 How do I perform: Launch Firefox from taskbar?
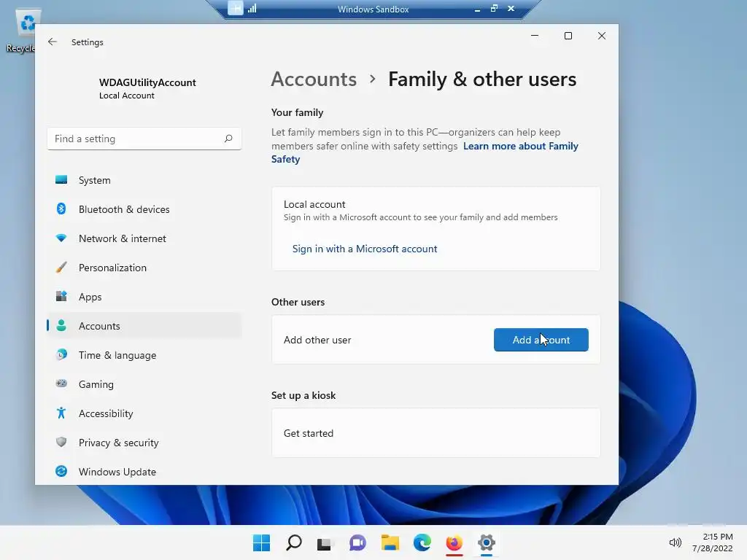pos(454,542)
